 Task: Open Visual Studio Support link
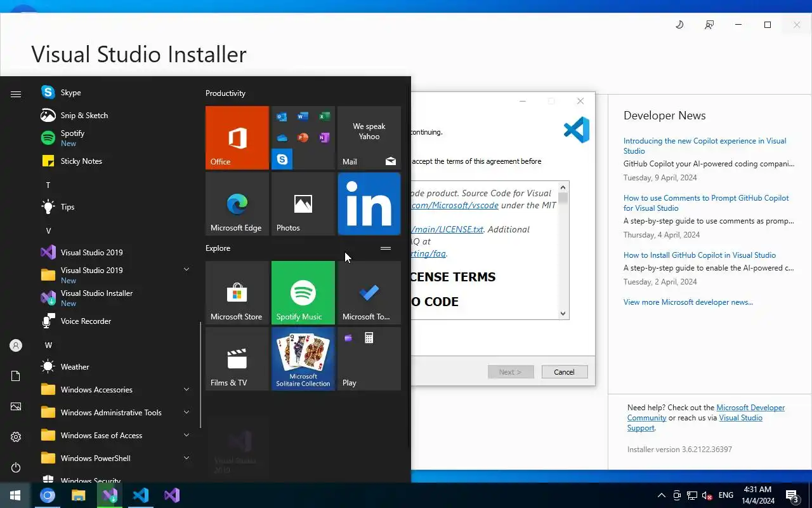695,423
